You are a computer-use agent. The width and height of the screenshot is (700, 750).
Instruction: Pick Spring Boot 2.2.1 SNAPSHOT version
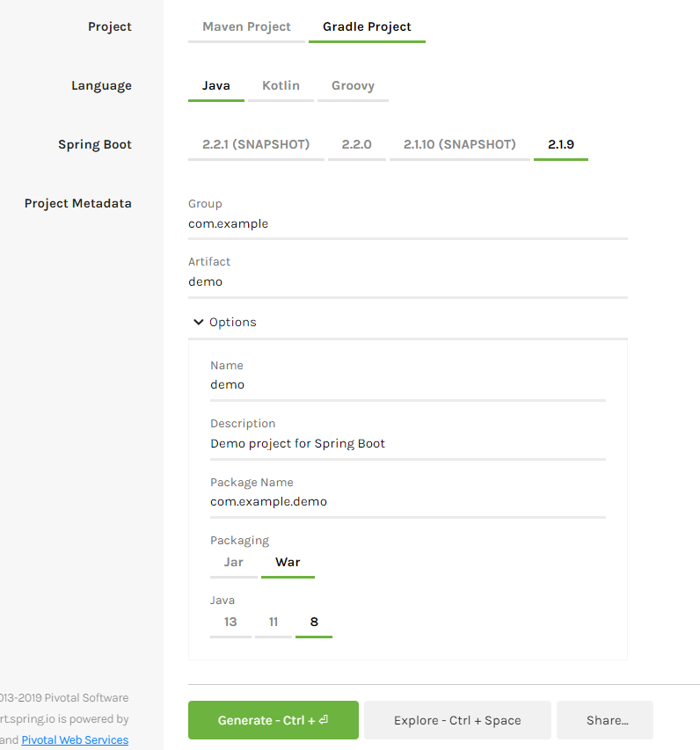point(256,143)
